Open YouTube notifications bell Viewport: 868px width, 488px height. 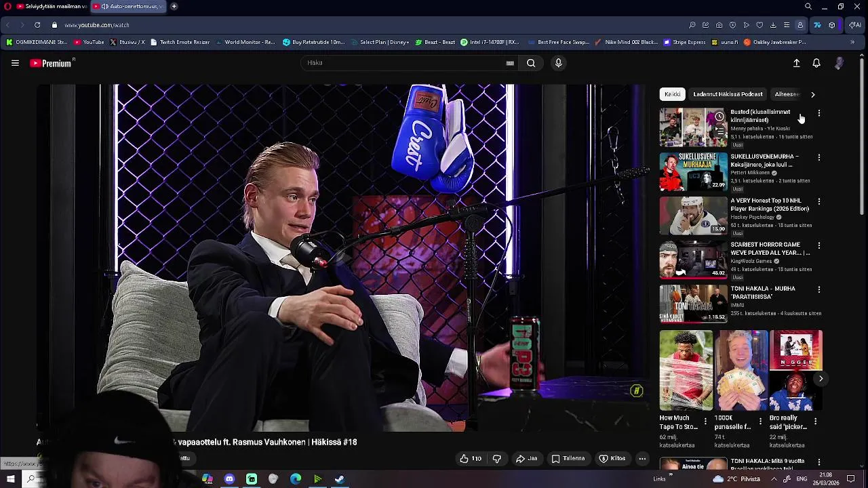coord(816,63)
